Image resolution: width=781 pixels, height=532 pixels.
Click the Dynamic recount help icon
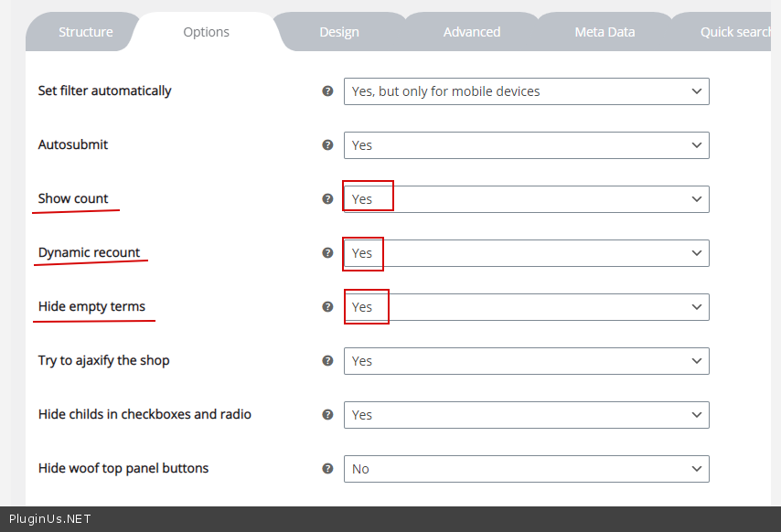[327, 253]
